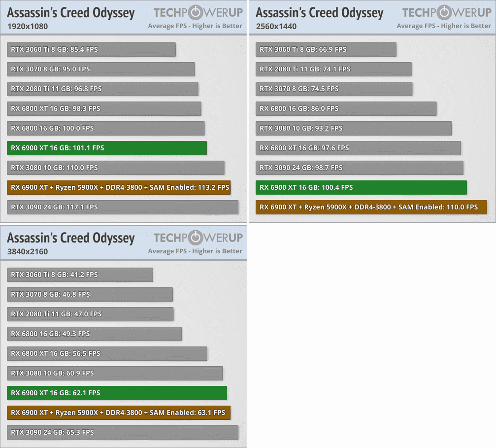Click the RTX 2080 Ti 96.8 FPS bar

tap(102, 89)
